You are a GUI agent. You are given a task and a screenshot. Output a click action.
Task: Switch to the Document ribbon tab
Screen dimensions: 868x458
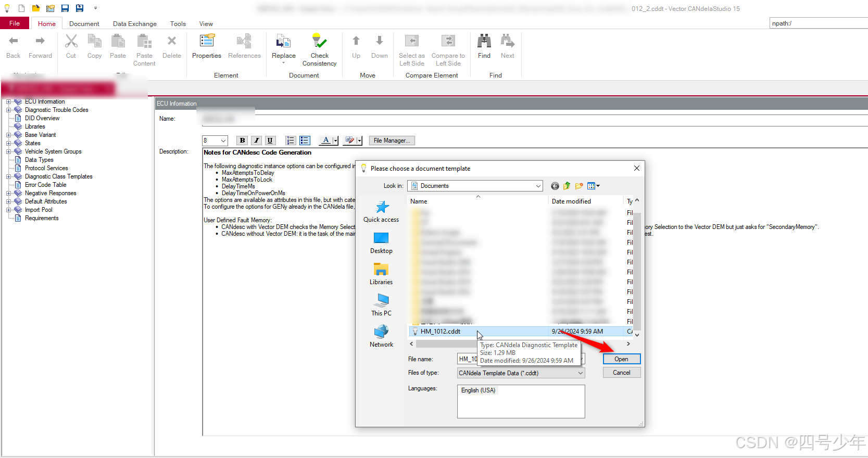point(84,23)
